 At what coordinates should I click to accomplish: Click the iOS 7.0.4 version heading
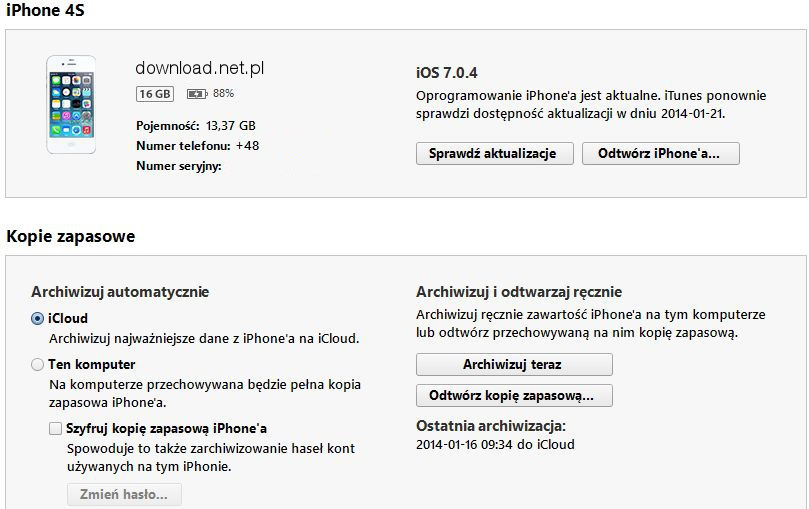click(447, 73)
